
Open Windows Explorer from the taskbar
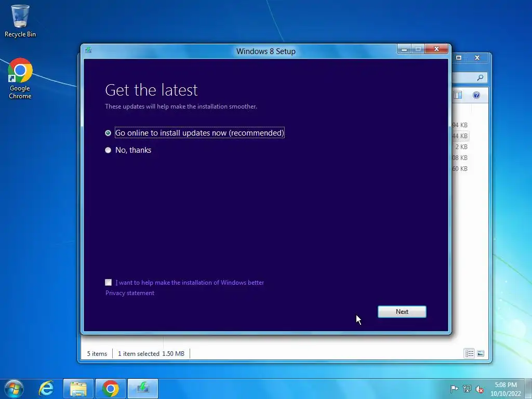(x=78, y=389)
